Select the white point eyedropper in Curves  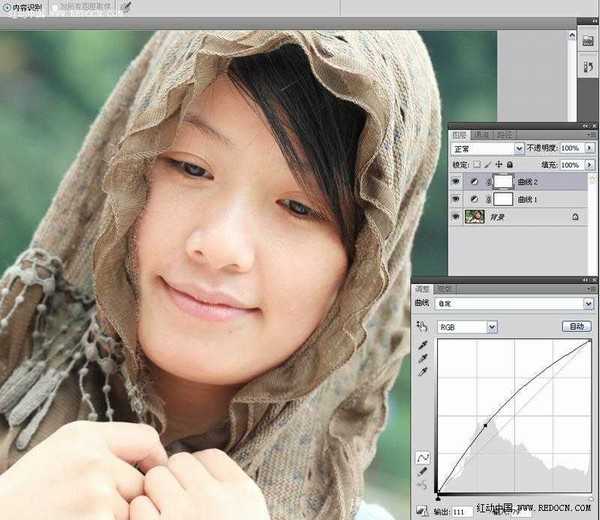click(x=422, y=371)
